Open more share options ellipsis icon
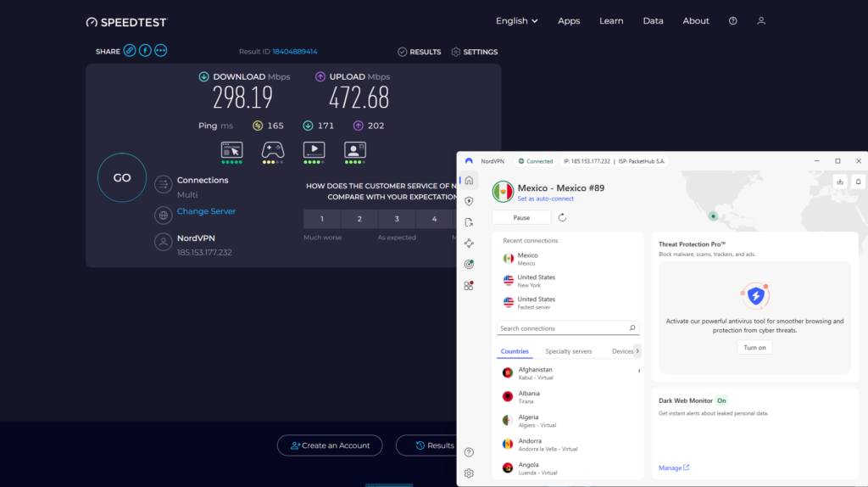This screenshot has height=487, width=868. tap(160, 50)
